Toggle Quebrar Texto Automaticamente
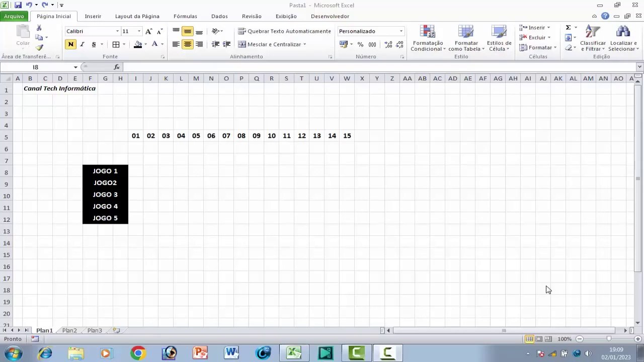 (x=284, y=31)
